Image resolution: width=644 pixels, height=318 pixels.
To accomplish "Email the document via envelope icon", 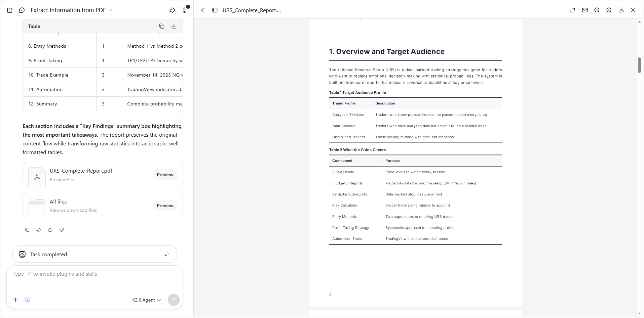I will [585, 10].
